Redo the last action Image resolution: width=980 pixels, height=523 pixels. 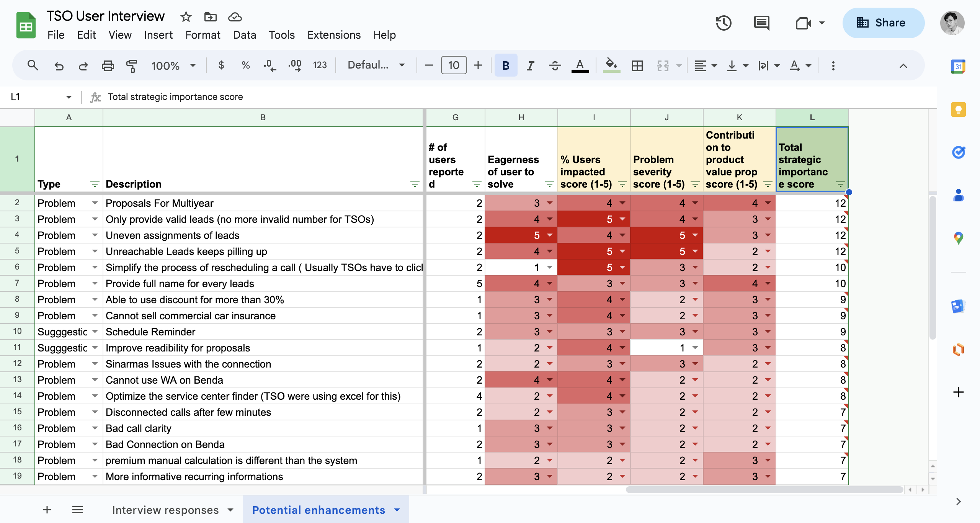click(x=83, y=66)
